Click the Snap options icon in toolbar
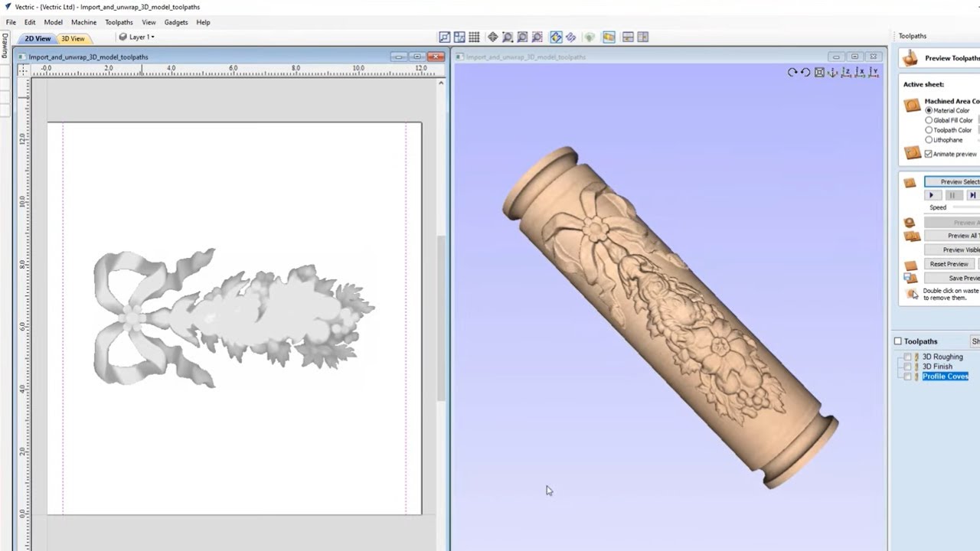Viewport: 980px width, 551px height. (x=444, y=37)
